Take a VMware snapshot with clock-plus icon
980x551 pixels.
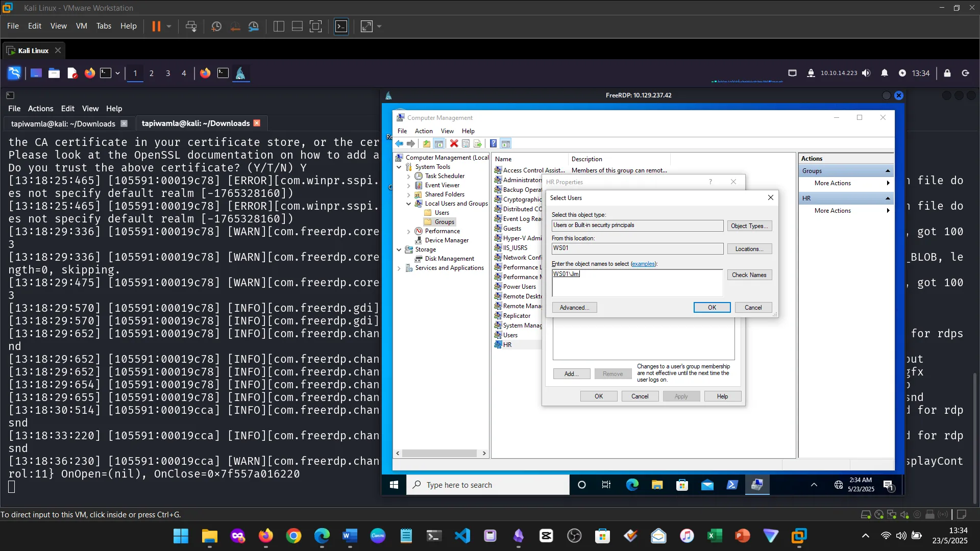pyautogui.click(x=216, y=27)
